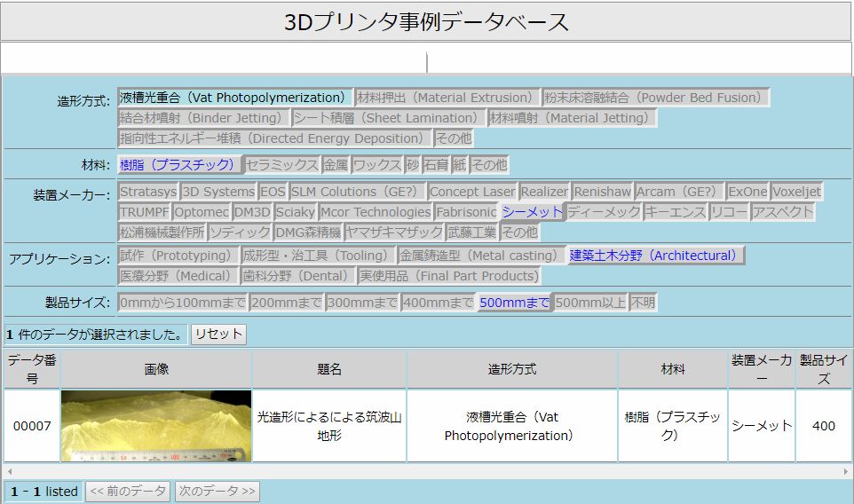
Task: Filter by maker ソディック
Action: 240,232
